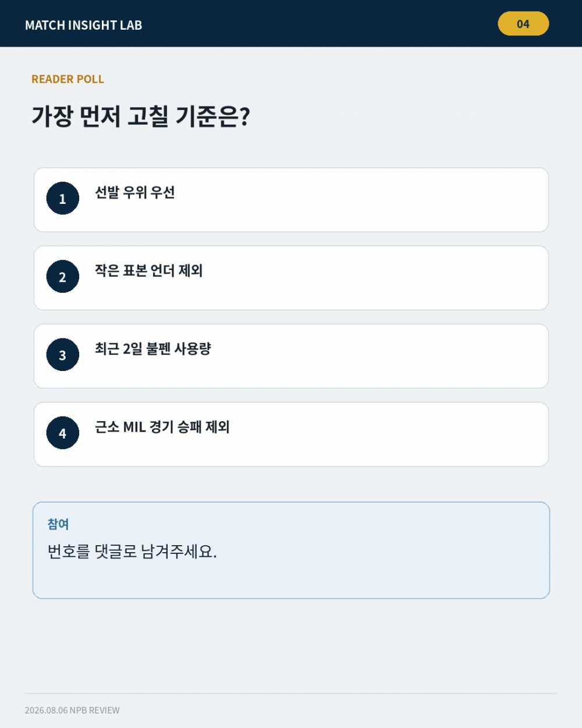Click the number 1 circle icon
The height and width of the screenshot is (728, 582).
click(x=62, y=199)
